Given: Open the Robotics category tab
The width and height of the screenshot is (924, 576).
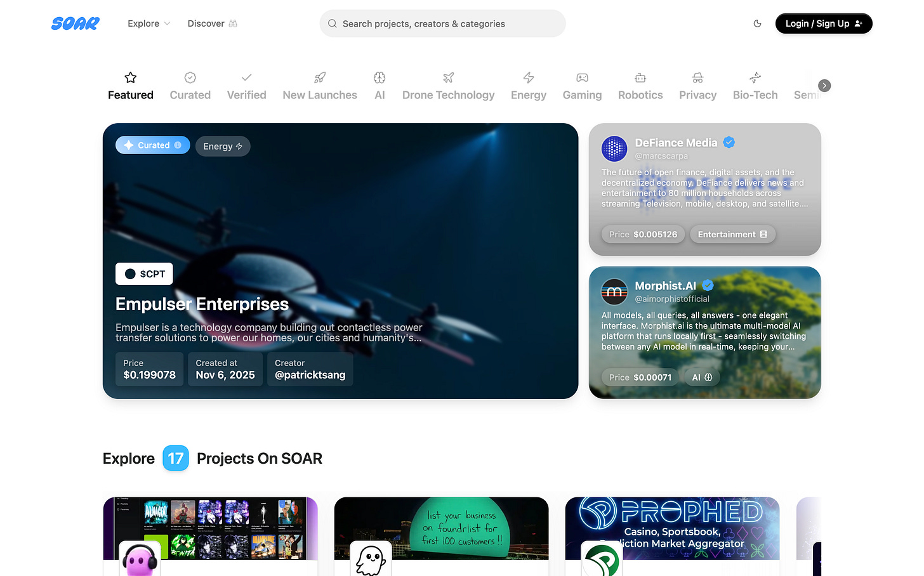Looking at the screenshot, I should tap(640, 86).
